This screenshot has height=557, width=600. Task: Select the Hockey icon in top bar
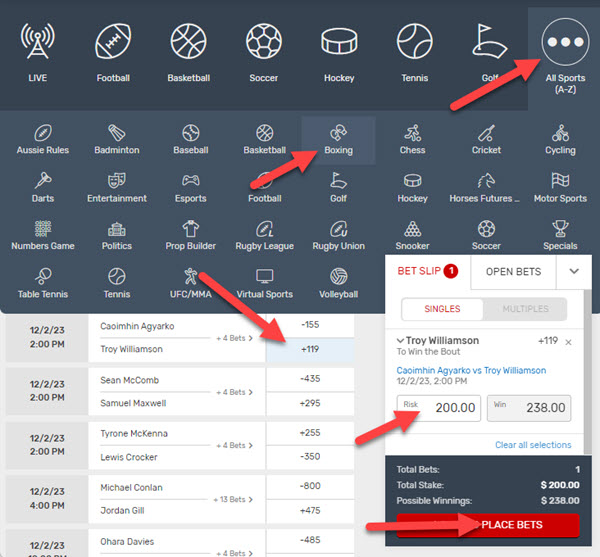[x=339, y=55]
